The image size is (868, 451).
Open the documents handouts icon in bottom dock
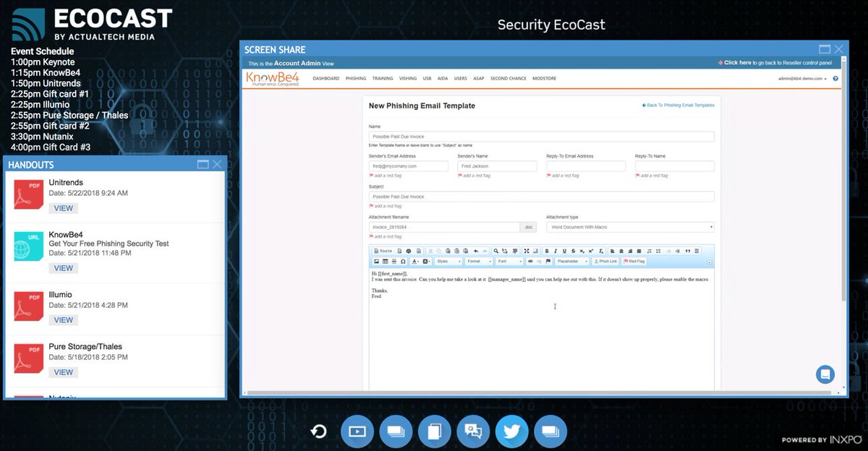point(434,431)
